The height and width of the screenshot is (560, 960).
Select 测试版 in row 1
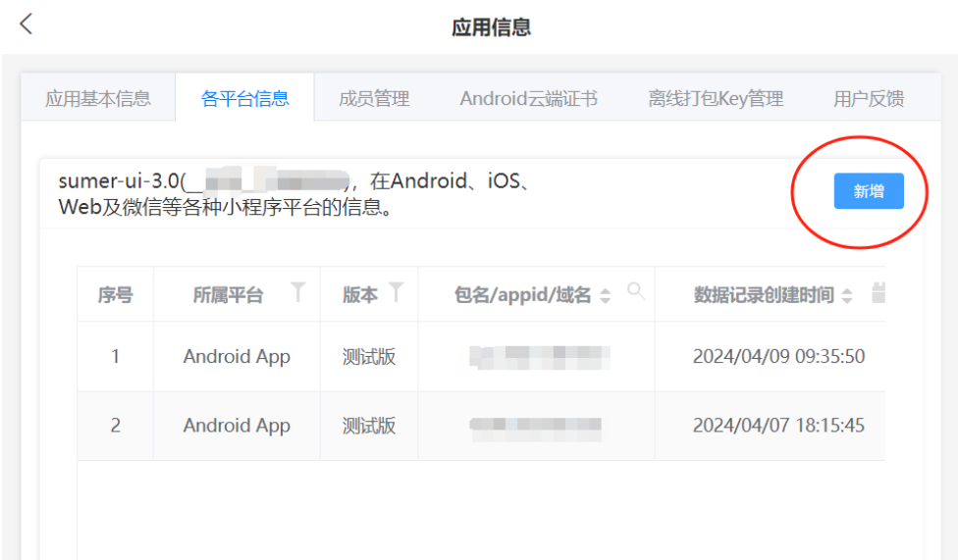[x=369, y=356]
